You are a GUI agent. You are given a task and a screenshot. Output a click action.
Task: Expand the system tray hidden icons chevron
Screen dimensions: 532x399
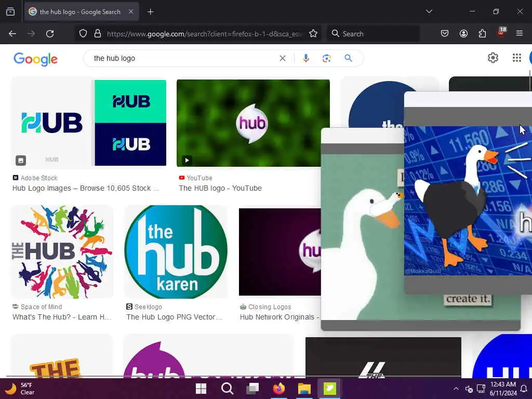coord(456,389)
